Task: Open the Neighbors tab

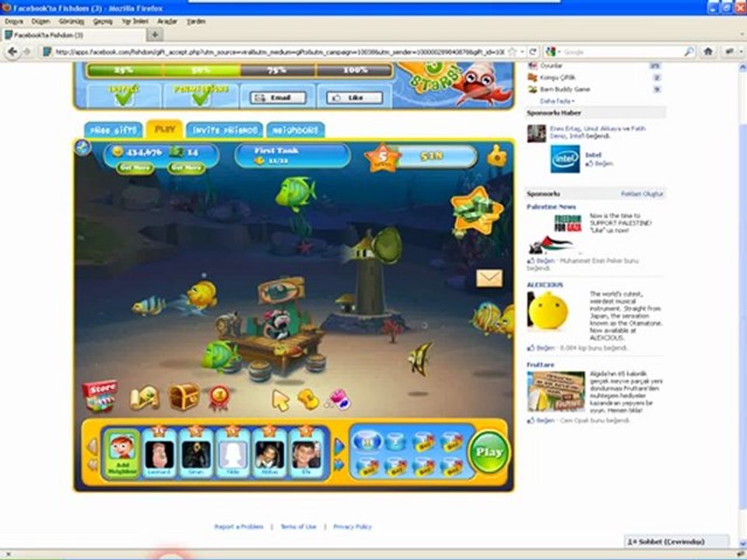Action: coord(296,130)
